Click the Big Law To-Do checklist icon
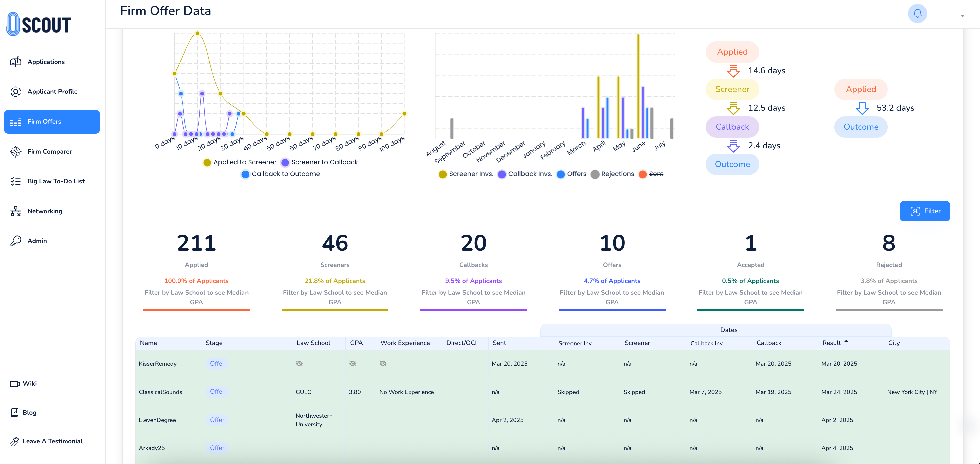This screenshot has width=980, height=464. [x=16, y=181]
